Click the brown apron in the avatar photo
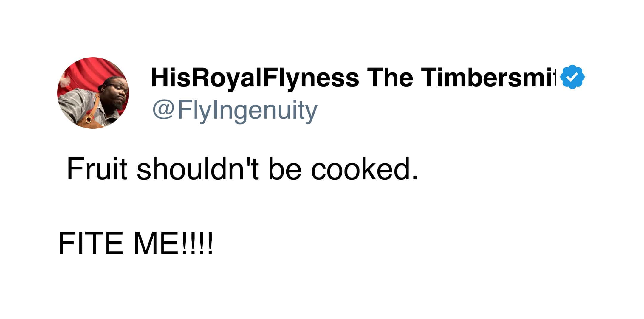The width and height of the screenshot is (644, 319). (x=89, y=121)
